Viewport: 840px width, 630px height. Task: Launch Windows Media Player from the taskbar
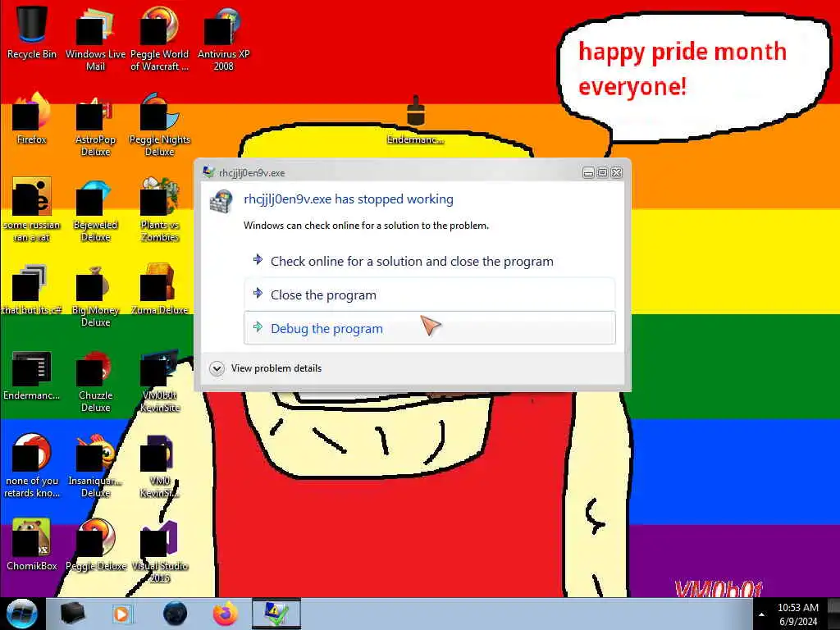pos(121,614)
